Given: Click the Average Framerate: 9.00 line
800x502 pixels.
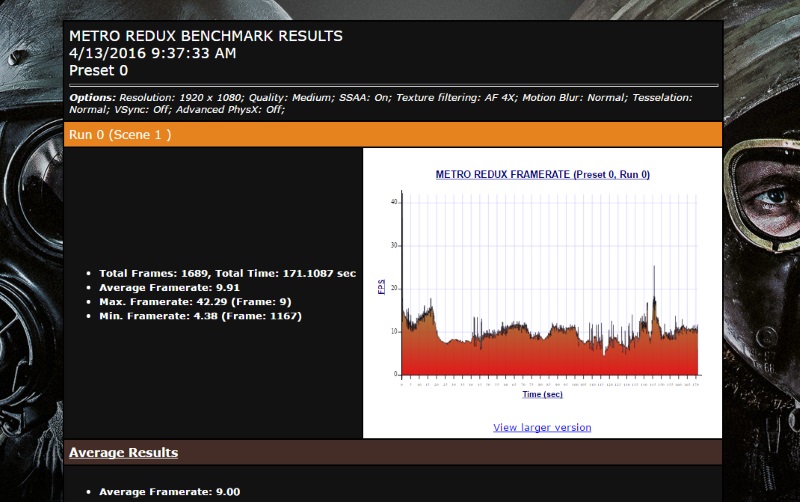Looking at the screenshot, I should tap(169, 492).
